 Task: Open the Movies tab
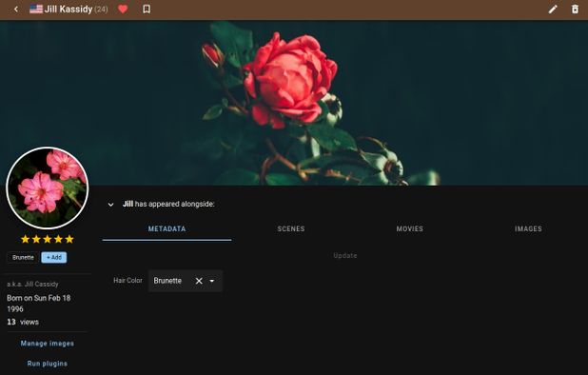409,228
